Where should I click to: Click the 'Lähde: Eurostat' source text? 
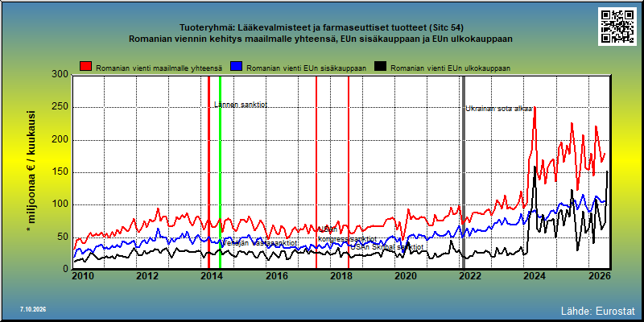[x=597, y=311]
